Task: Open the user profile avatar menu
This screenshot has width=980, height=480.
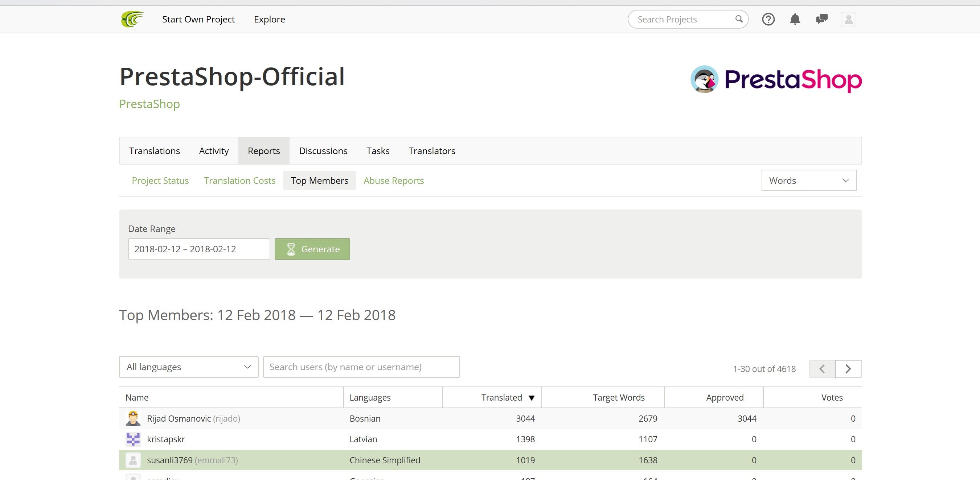Action: pos(848,19)
